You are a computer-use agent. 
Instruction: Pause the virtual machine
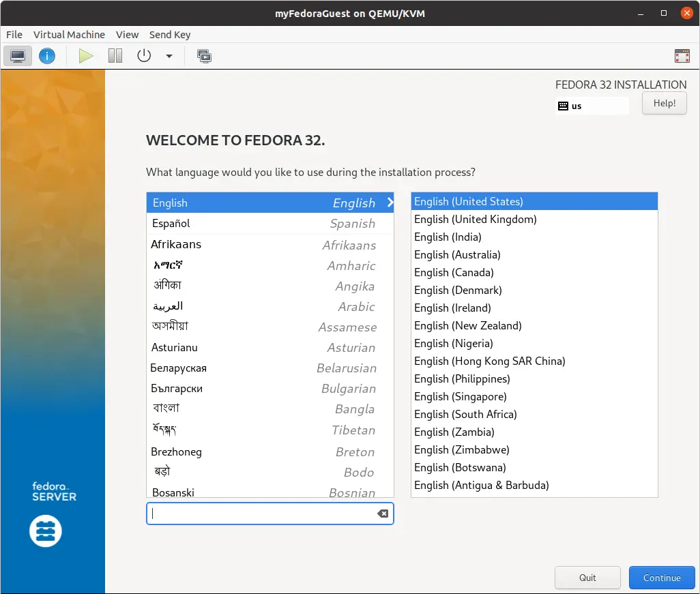point(115,56)
